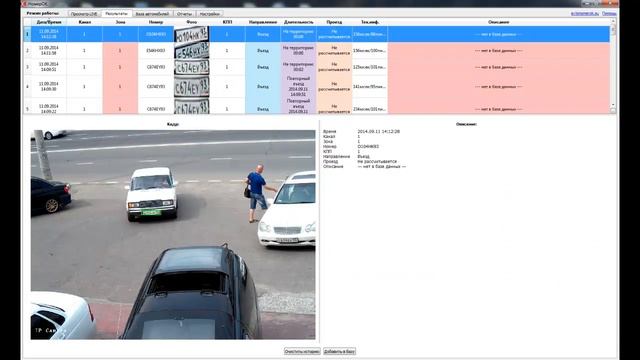Open the Просмотр LIVE tab
Screen dimensions: 640x360
[x=84, y=14]
